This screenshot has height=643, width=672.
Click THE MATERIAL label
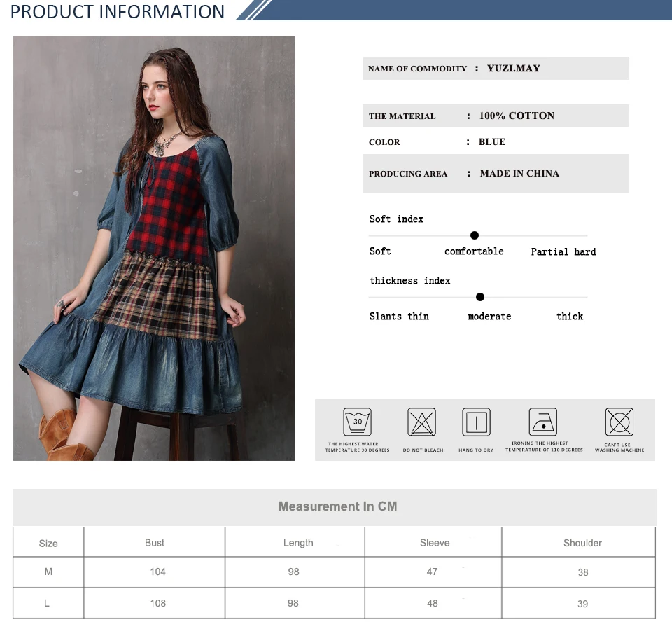click(402, 116)
